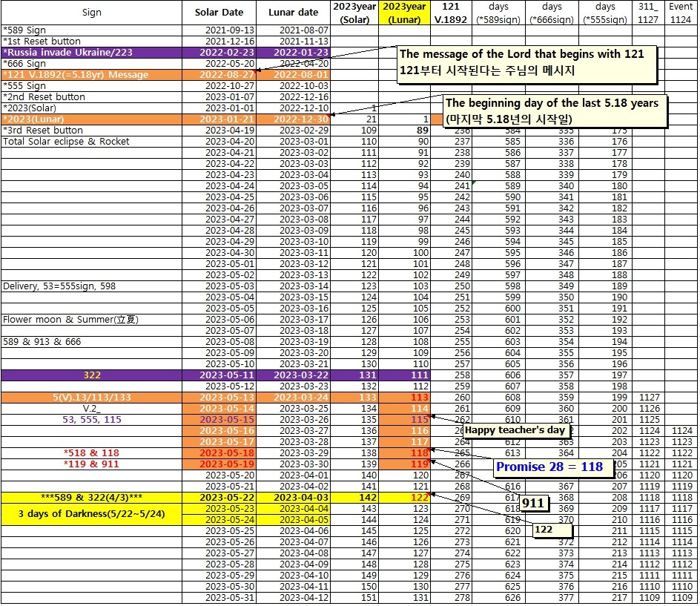Select the 589 & 913 & 666 cell
Screen dimensions: 700x606
pyautogui.click(x=91, y=342)
